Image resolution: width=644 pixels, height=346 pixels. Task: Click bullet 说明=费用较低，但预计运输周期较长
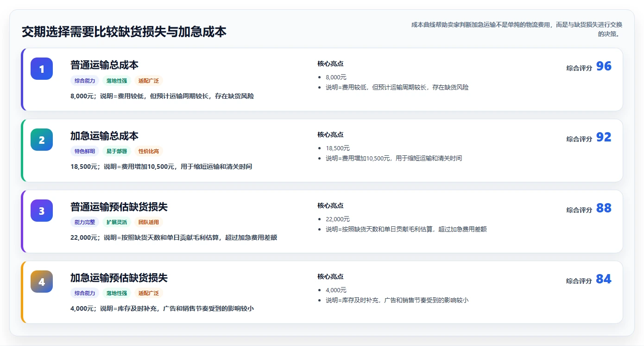pyautogui.click(x=397, y=87)
